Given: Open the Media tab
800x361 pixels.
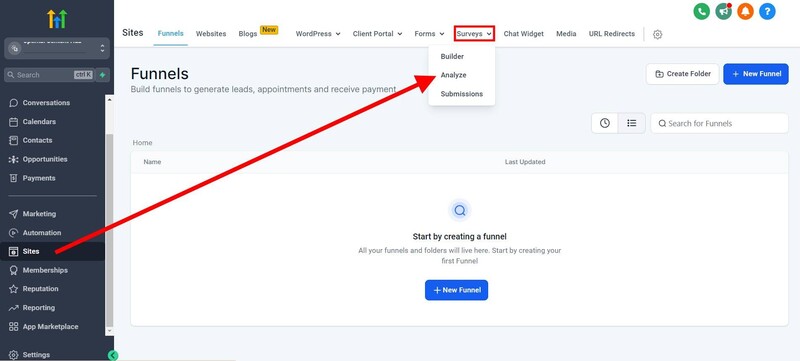Looking at the screenshot, I should coord(566,34).
